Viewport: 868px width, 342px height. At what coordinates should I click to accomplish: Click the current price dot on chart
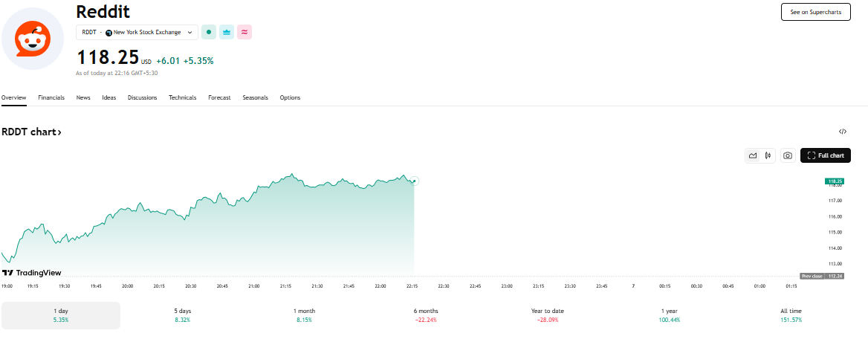[415, 181]
